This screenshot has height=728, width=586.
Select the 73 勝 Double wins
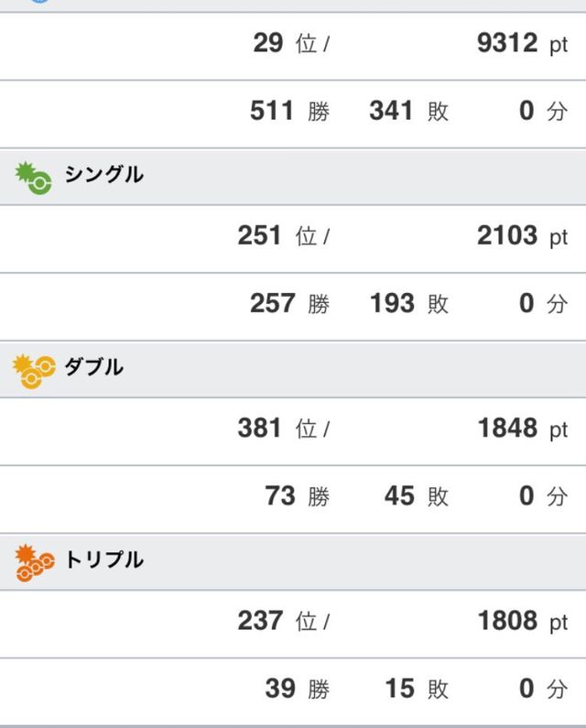point(298,495)
